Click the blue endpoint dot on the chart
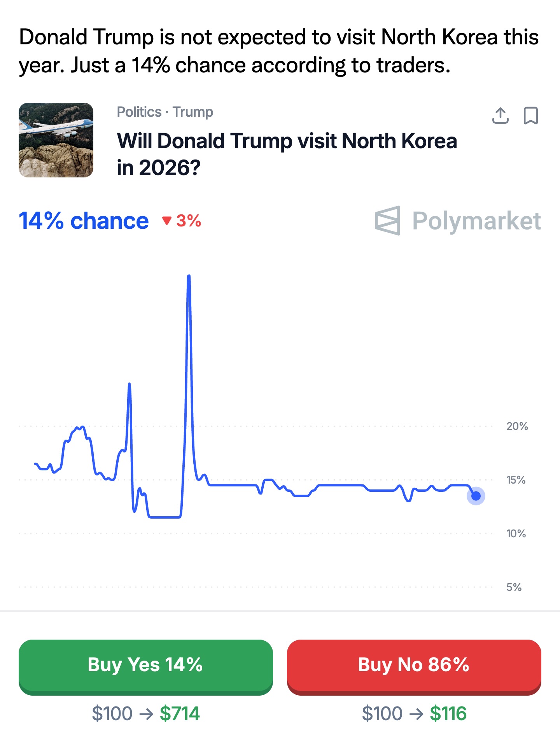Screen dimensions: 560x747 476,496
